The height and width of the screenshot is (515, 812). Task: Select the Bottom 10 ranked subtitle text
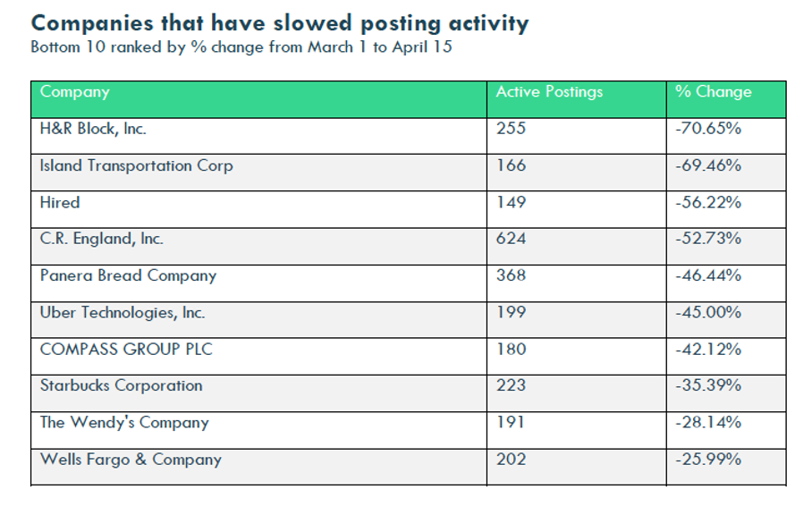click(x=241, y=47)
